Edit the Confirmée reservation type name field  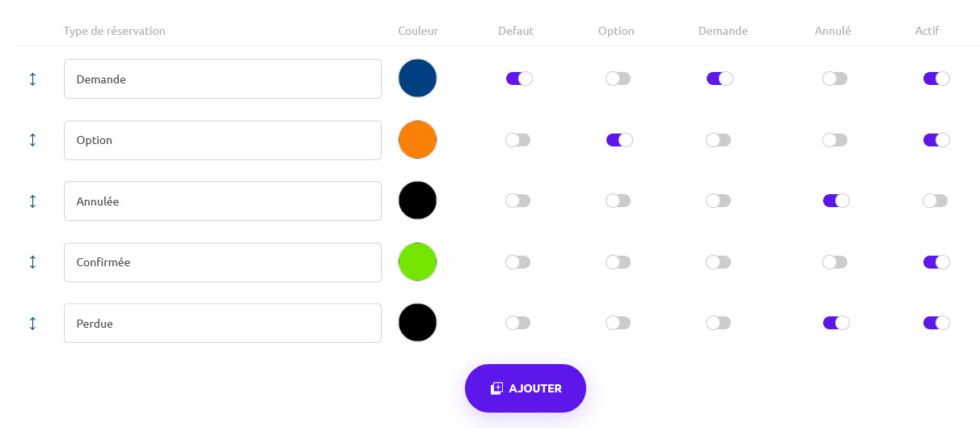coord(222,262)
